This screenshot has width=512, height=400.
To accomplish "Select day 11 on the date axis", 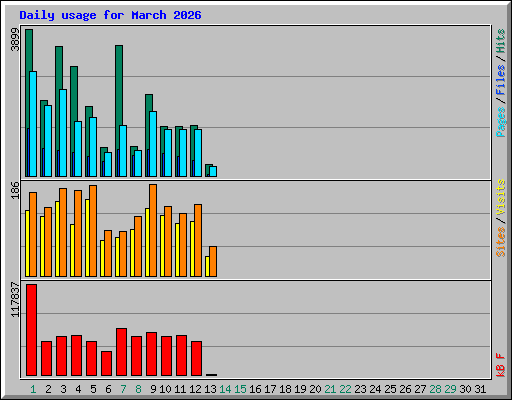I will 180,389.
